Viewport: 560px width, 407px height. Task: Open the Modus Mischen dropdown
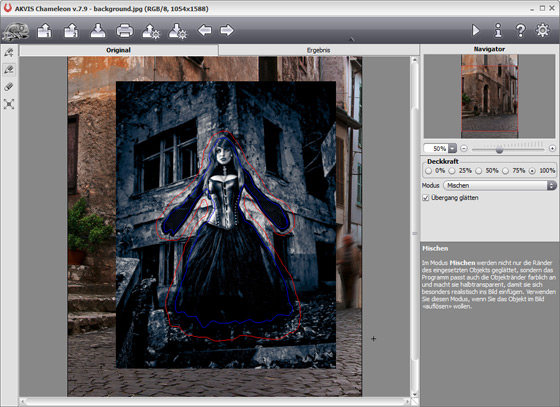tap(500, 185)
